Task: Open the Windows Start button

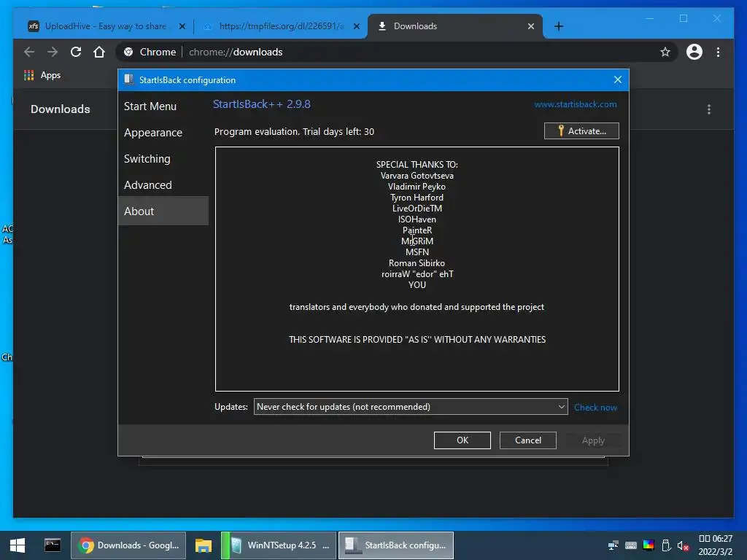Action: coord(18,545)
